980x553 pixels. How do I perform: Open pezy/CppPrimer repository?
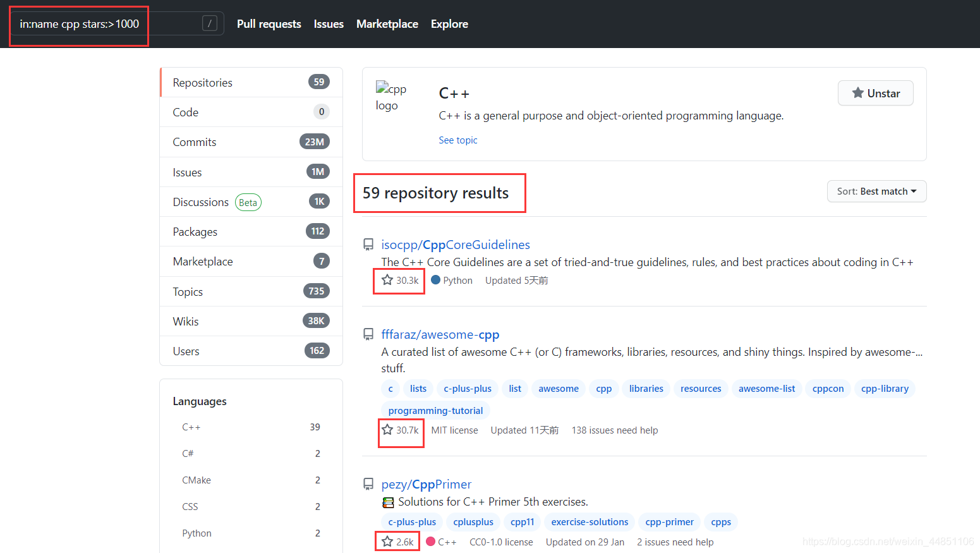(x=426, y=484)
